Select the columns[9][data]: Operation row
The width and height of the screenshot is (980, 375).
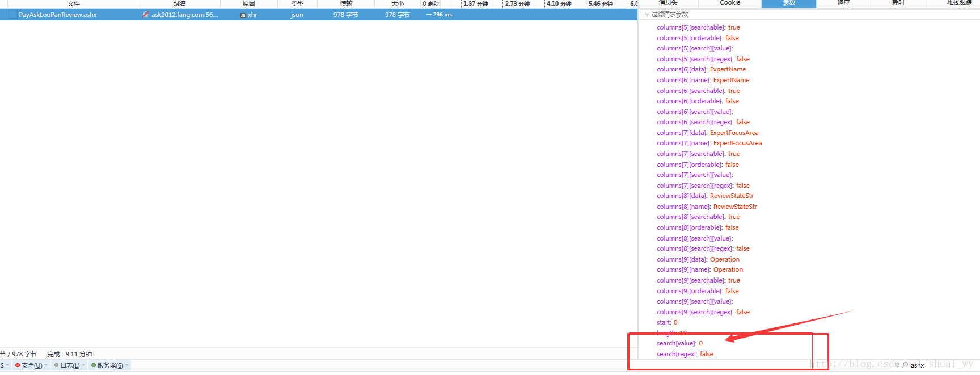pos(698,259)
